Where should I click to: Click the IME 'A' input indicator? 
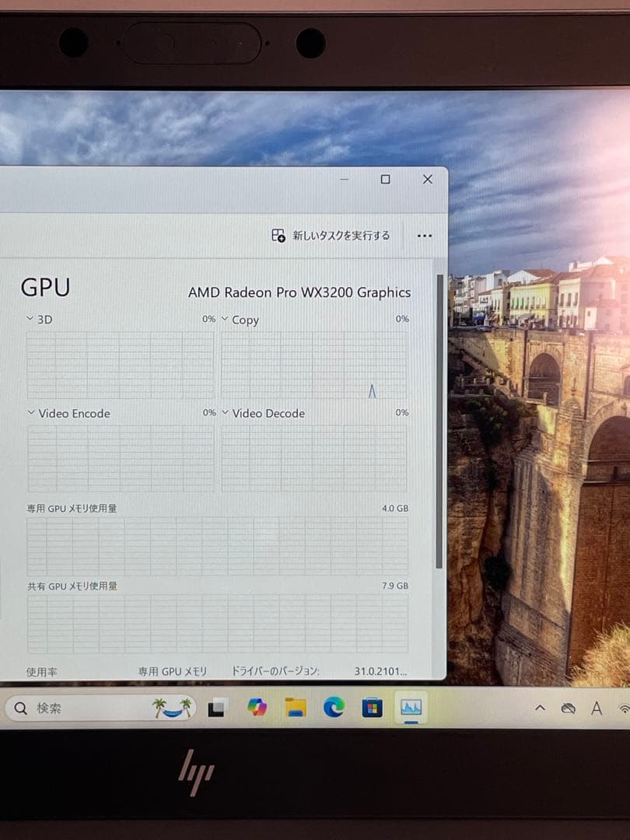pos(596,709)
